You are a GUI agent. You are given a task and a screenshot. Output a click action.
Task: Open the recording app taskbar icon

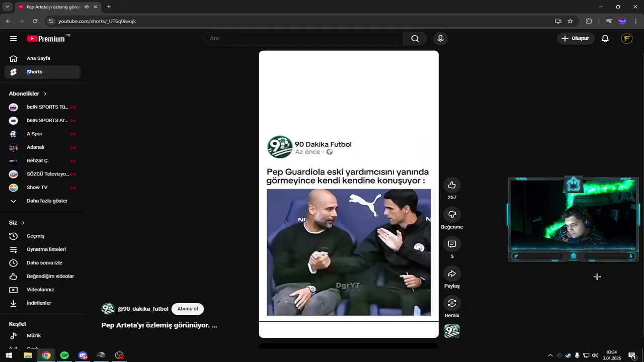(x=119, y=355)
